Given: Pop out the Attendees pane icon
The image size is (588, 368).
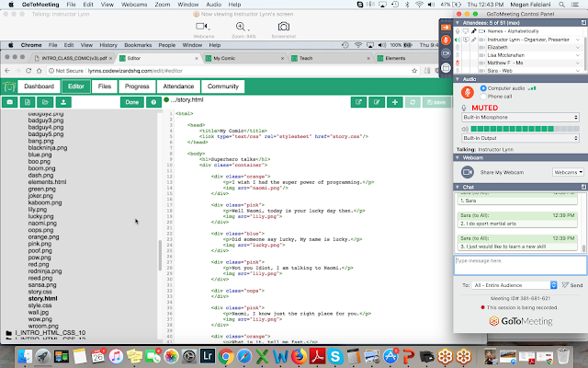Looking at the screenshot, I should pyautogui.click(x=583, y=23).
